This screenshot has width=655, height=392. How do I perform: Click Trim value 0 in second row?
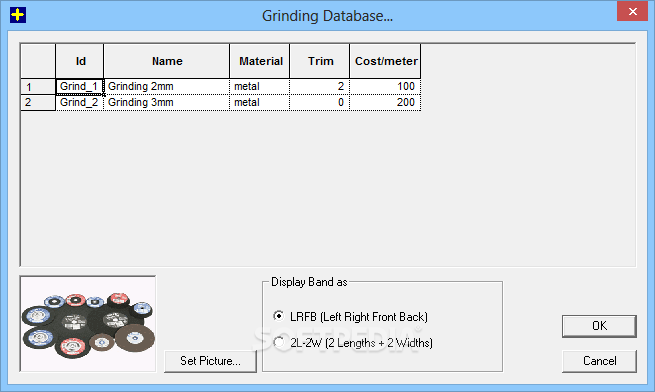(320, 102)
